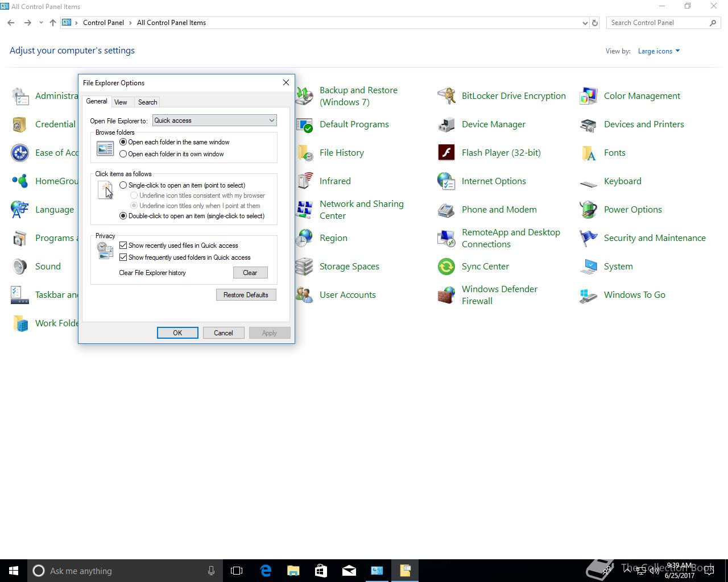Open the RemoteApp and Desktop Connections icon
728x582 pixels.
tap(446, 238)
